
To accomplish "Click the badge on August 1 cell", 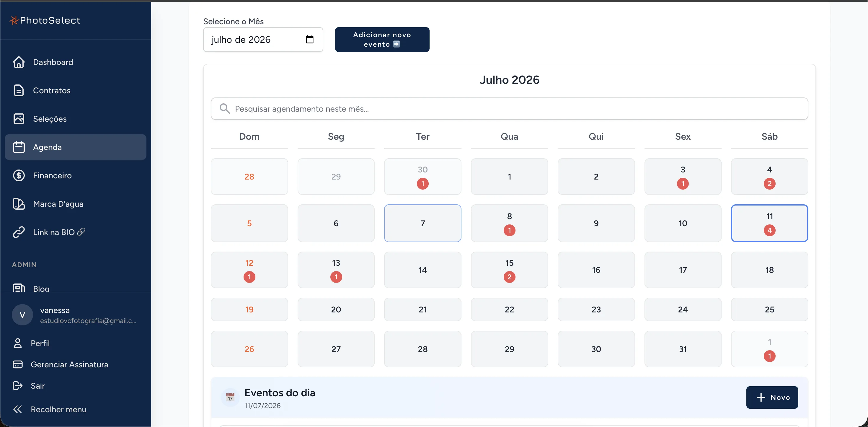I will [769, 356].
